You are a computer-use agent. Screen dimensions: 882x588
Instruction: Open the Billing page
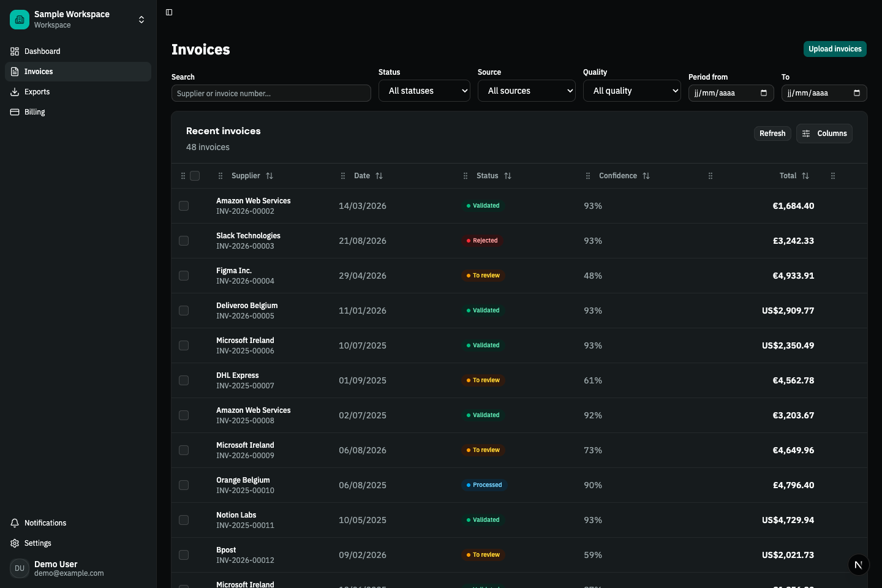pos(78,112)
